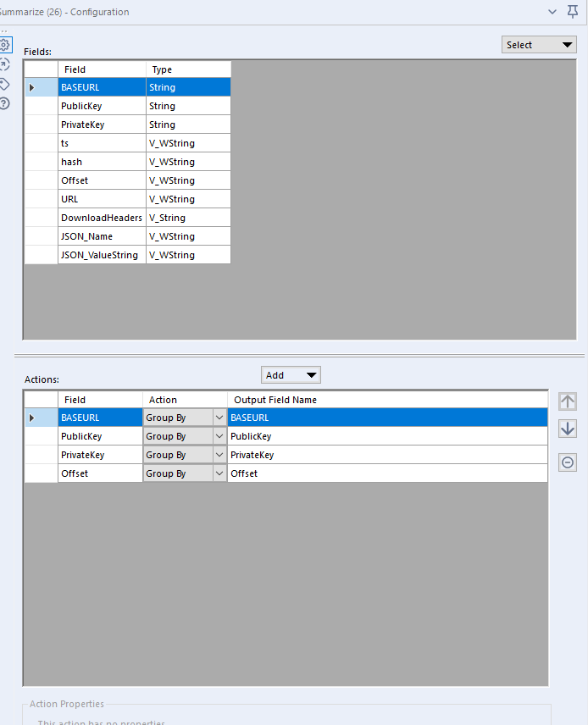Screen dimensions: 588x725
Task: Collapse the configuration panel chevron
Action: coord(552,12)
